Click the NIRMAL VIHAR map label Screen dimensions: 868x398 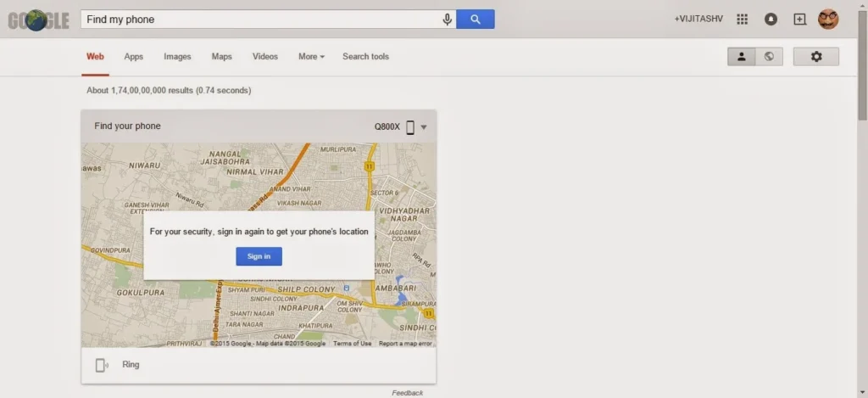pyautogui.click(x=255, y=171)
